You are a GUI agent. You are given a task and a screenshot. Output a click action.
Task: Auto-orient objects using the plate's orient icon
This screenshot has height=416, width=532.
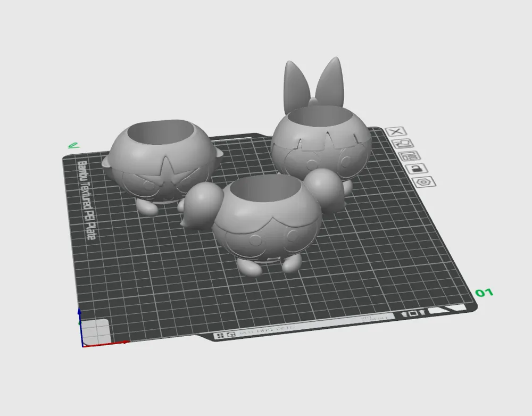click(x=403, y=144)
